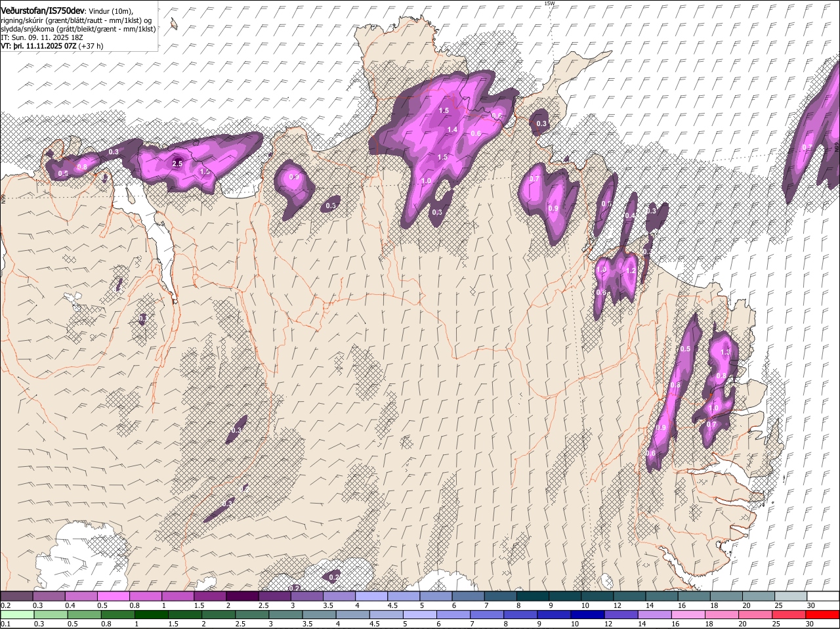Click the Veðurstofan/IS750dev title text

43,11
